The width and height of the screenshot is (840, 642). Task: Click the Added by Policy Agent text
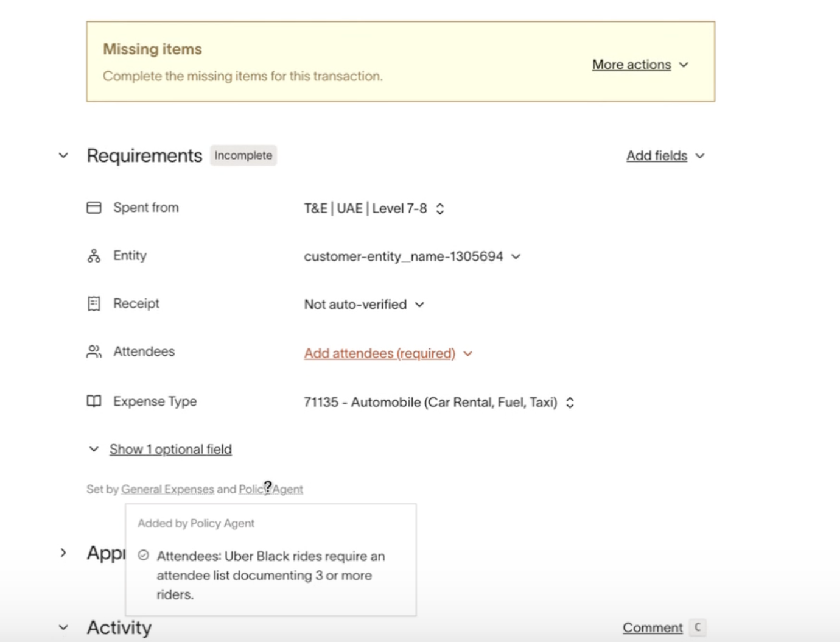point(196,523)
